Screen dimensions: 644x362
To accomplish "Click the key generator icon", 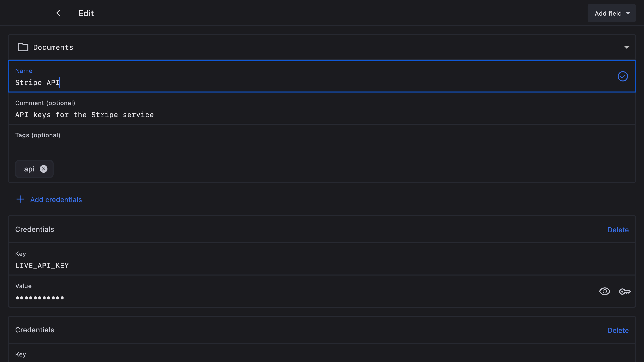I will [x=625, y=291].
